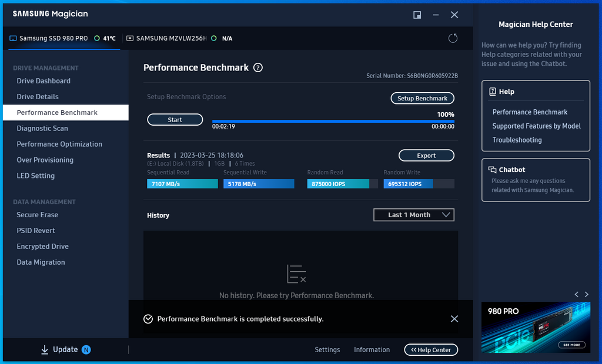
Task: Select Performance Benchmark in the sidebar
Action: point(66,112)
